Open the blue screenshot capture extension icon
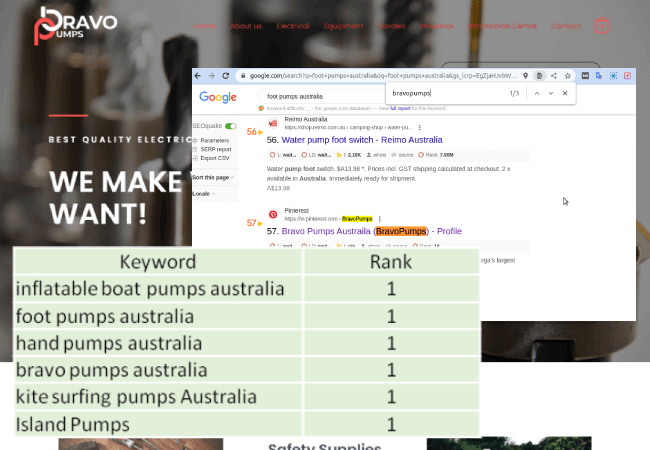Viewport: 650px width, 450px height. point(613,76)
